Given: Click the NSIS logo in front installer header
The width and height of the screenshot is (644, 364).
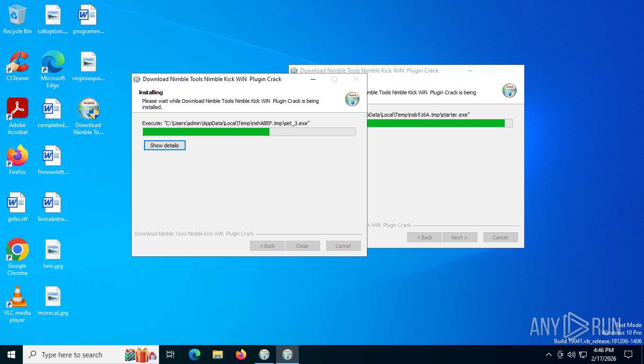Looking at the screenshot, I should pos(352,99).
